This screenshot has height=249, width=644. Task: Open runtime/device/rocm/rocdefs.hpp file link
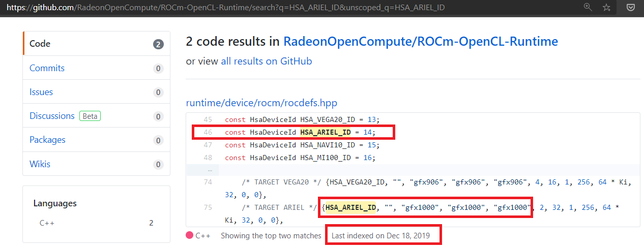pyautogui.click(x=261, y=103)
